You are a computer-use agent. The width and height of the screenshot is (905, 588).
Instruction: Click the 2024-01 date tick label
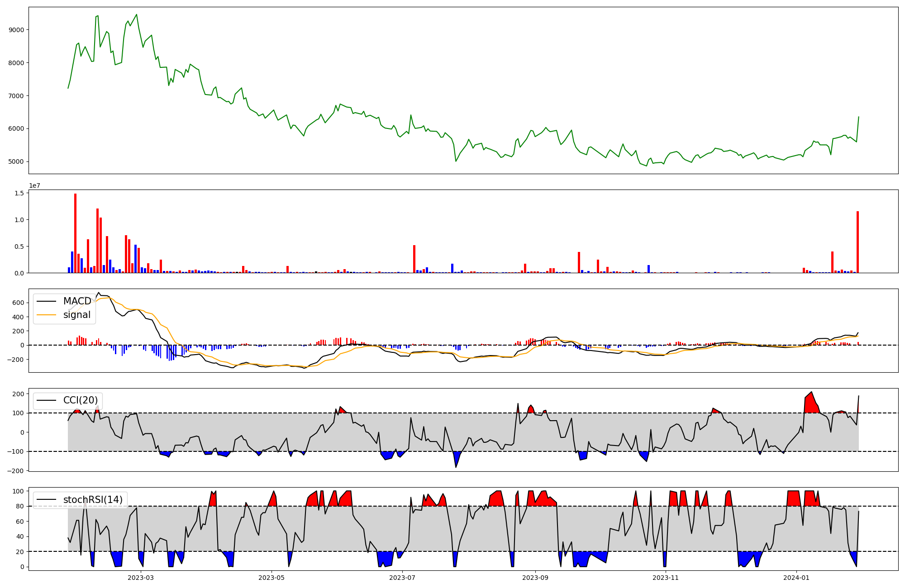tap(796, 578)
